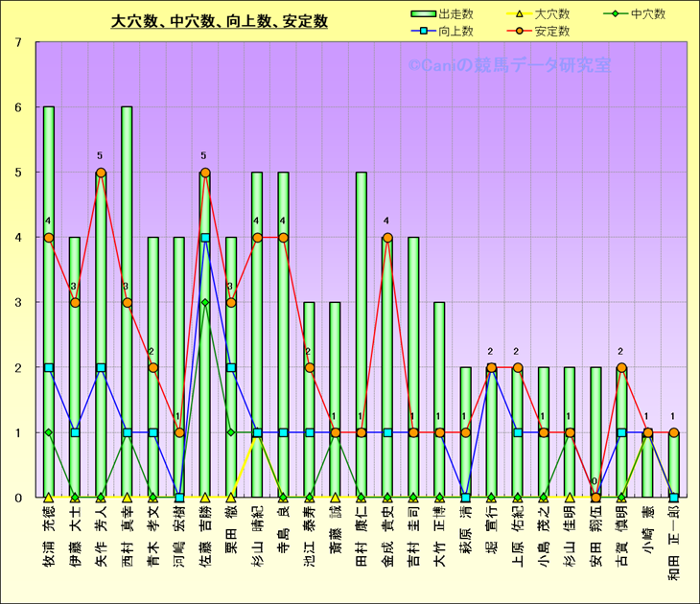Image resolution: width=700 pixels, height=604 pixels.
Task: Click 中穴数 diamond at 3 for 佐藤 吉勝
Action: (205, 303)
